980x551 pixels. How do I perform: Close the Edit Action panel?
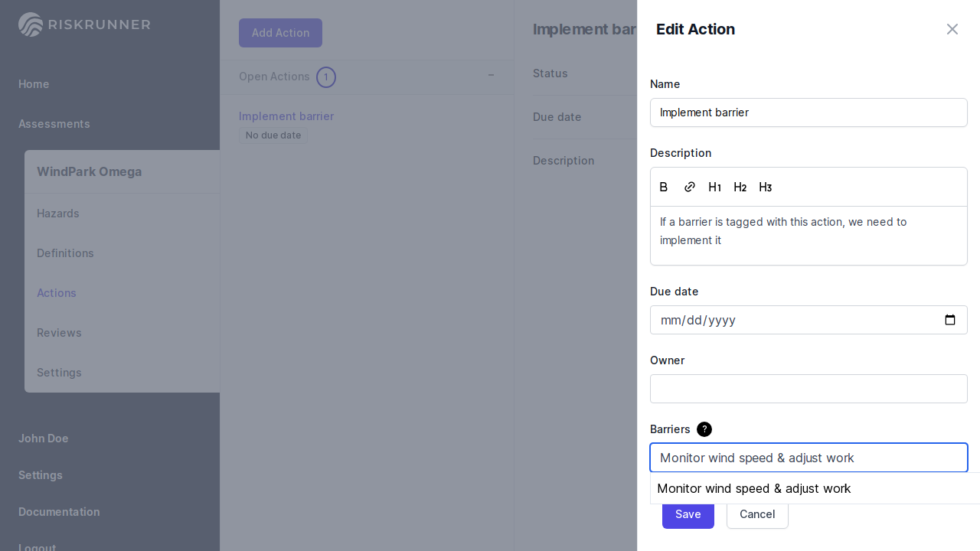[952, 29]
